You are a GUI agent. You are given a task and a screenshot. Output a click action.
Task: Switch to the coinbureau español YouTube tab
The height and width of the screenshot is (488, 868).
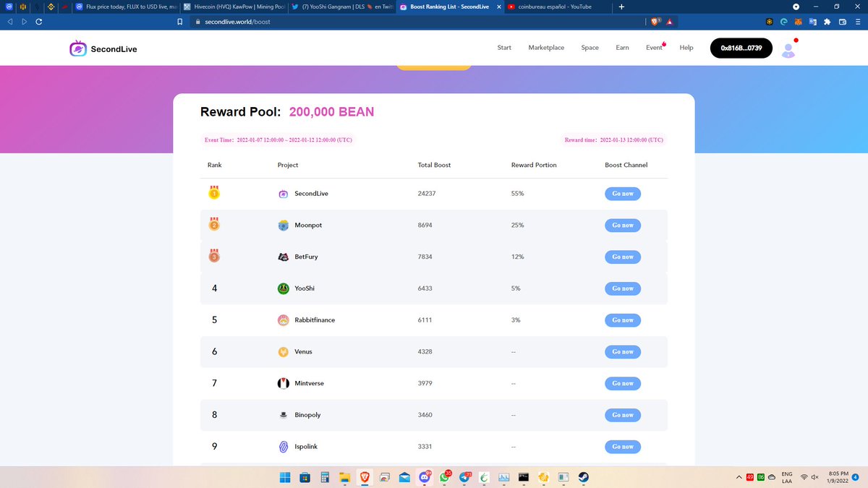point(557,7)
